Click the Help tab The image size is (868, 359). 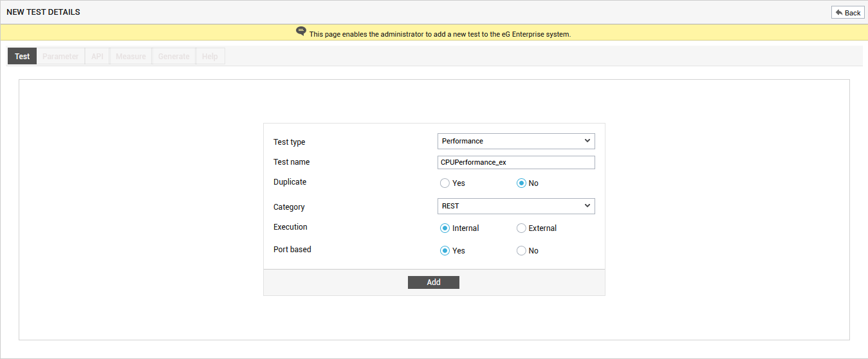(x=210, y=57)
